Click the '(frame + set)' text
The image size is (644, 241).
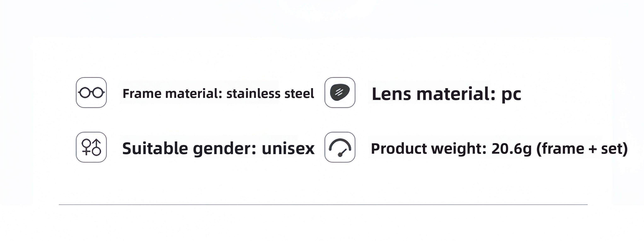pos(582,149)
